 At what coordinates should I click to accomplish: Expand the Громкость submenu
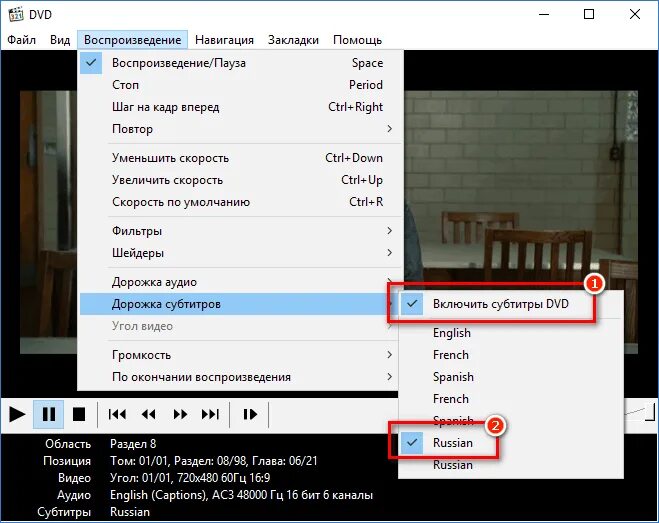(240, 355)
